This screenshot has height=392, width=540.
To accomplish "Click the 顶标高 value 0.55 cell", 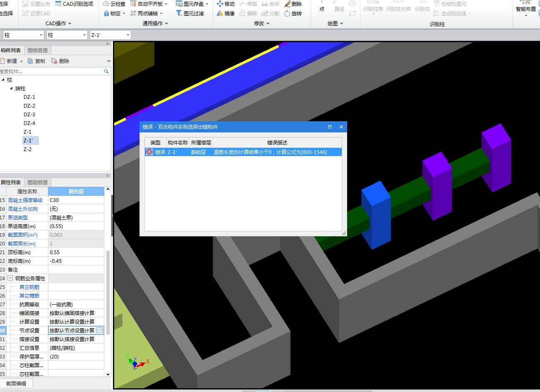I will [76, 252].
